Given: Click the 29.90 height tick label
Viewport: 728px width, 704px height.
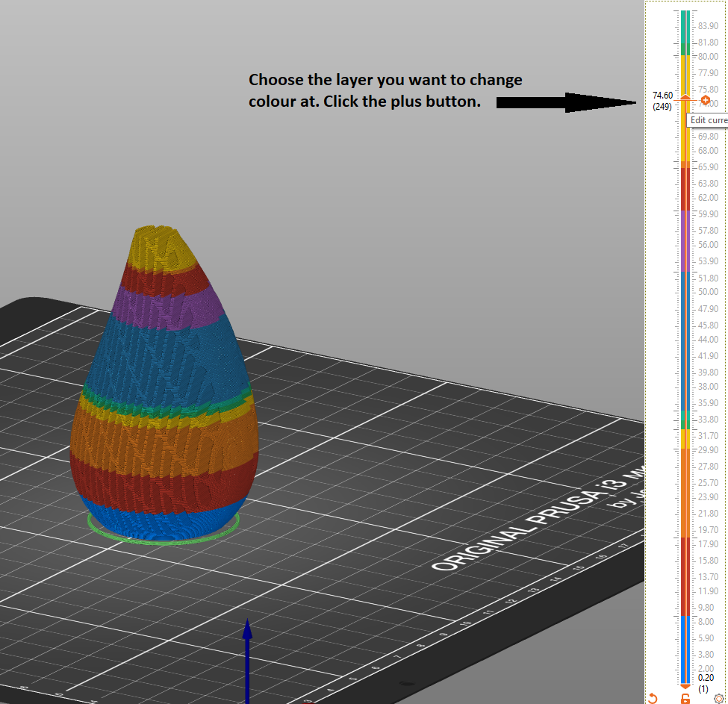Looking at the screenshot, I should click(x=708, y=450).
